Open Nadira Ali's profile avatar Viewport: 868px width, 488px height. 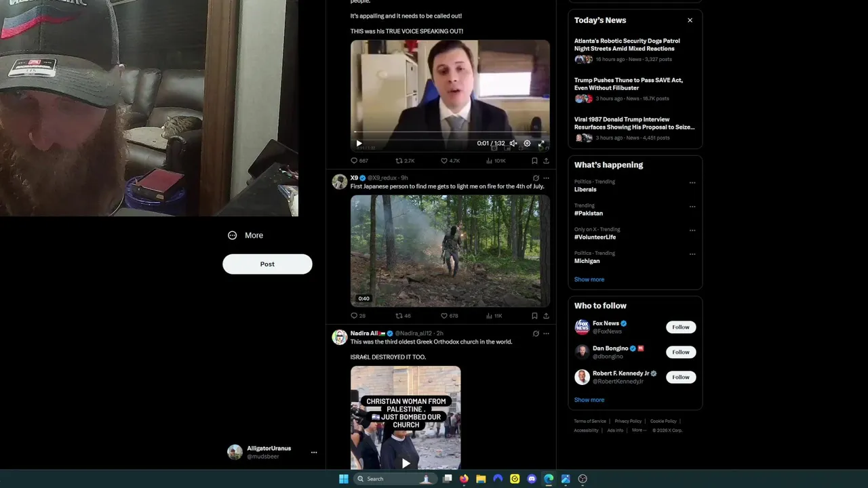coord(339,337)
